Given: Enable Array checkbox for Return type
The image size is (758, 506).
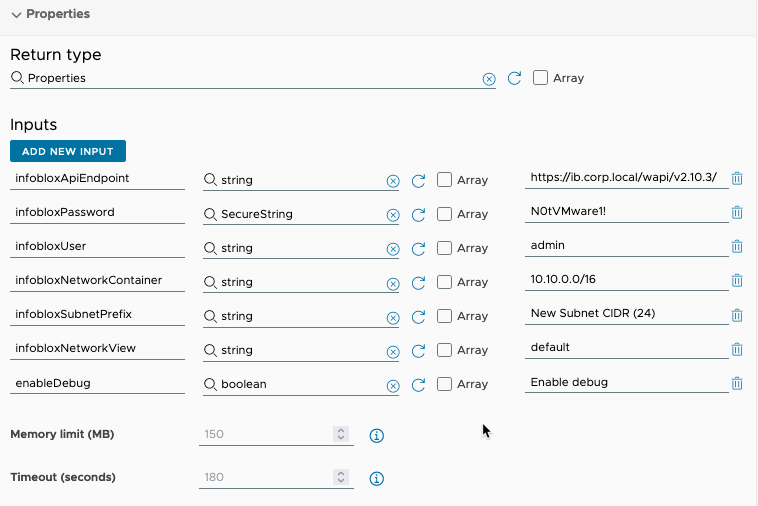Looking at the screenshot, I should pos(541,78).
